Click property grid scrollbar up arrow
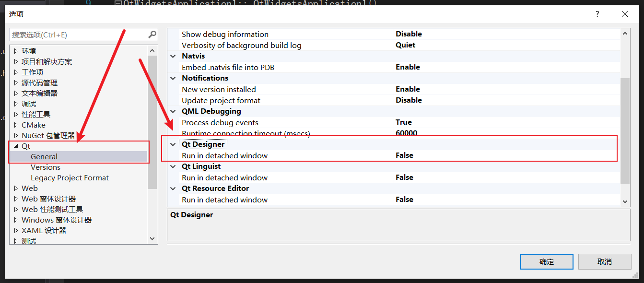Screen dimensions: 644x283 coord(625,34)
